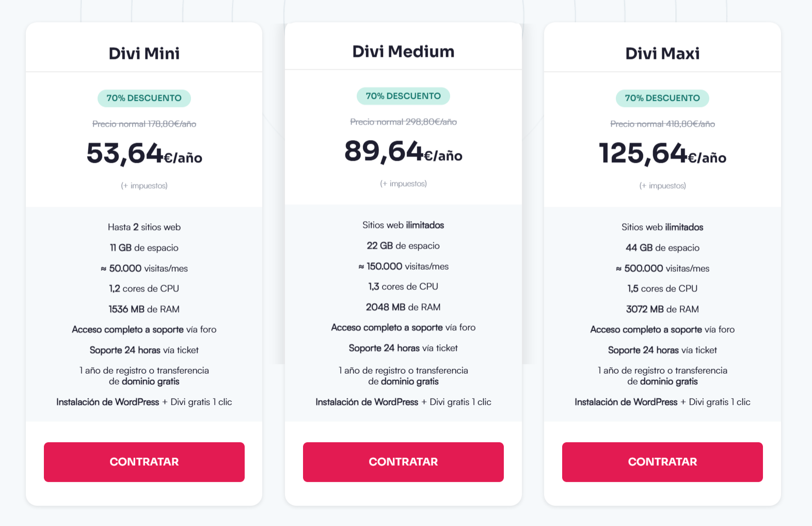Click CONTRATAR button for Divi Maxi
812x526 pixels.
pyautogui.click(x=662, y=462)
